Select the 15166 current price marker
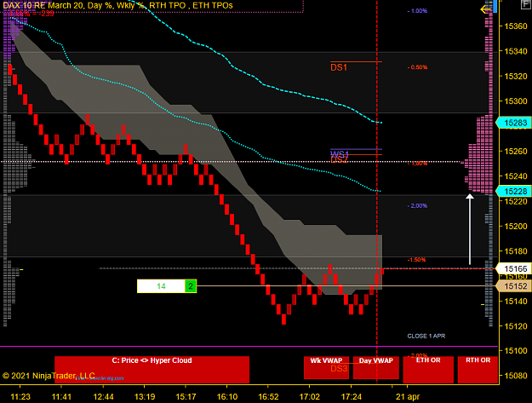Viewport: 532px width, 403px height. 513,269
